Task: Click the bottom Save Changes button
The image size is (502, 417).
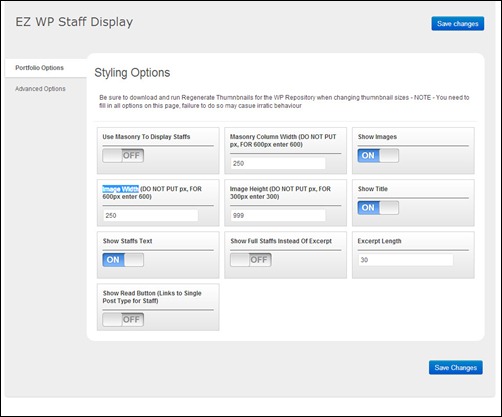Action: click(x=456, y=367)
